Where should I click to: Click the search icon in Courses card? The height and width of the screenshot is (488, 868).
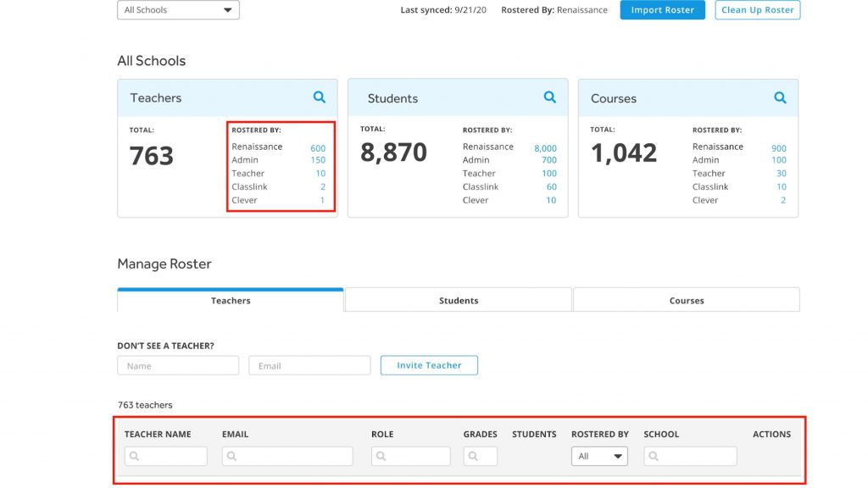[780, 97]
